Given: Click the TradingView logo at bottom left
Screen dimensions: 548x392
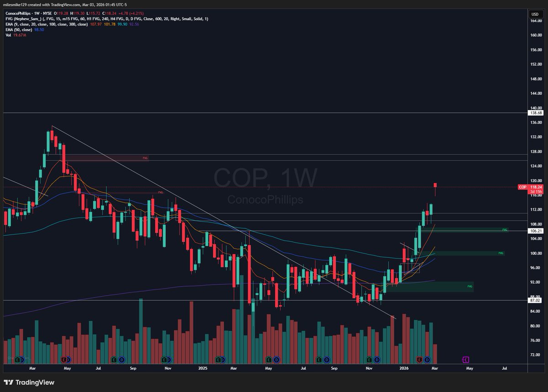Looking at the screenshot, I should (x=29, y=382).
